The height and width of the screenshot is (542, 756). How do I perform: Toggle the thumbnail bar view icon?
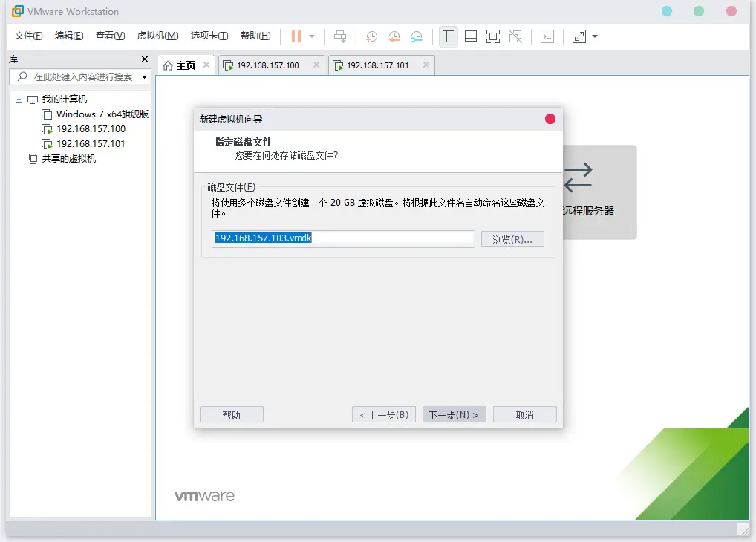(471, 36)
